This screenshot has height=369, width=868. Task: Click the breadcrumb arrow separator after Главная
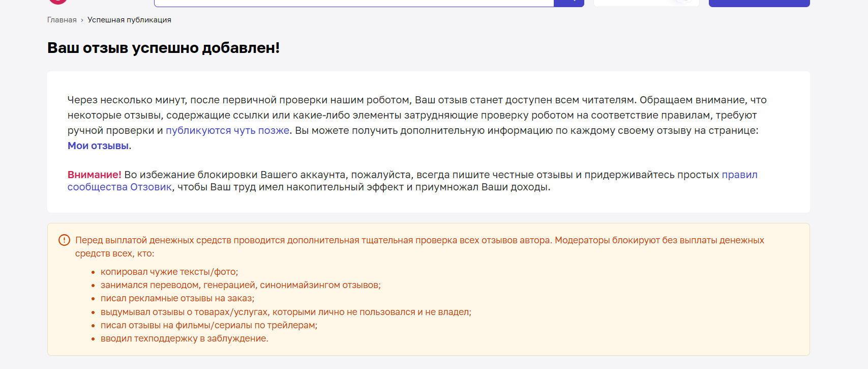point(82,20)
